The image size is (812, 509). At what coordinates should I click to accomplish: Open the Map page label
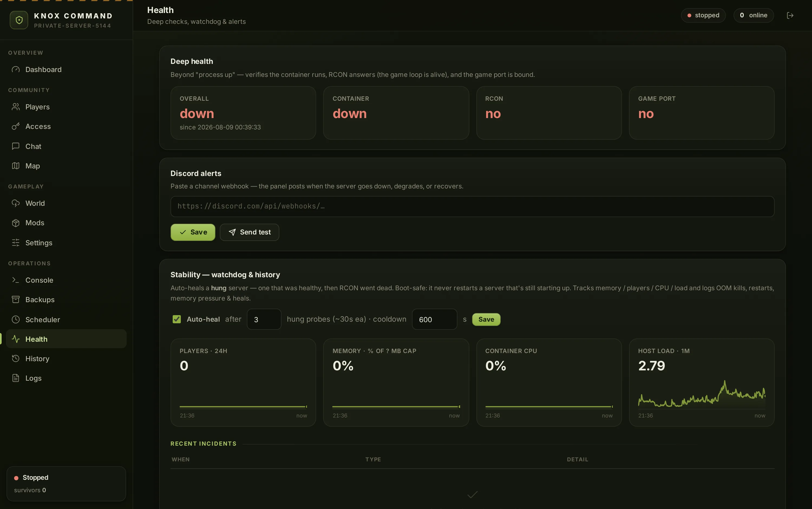coord(33,166)
